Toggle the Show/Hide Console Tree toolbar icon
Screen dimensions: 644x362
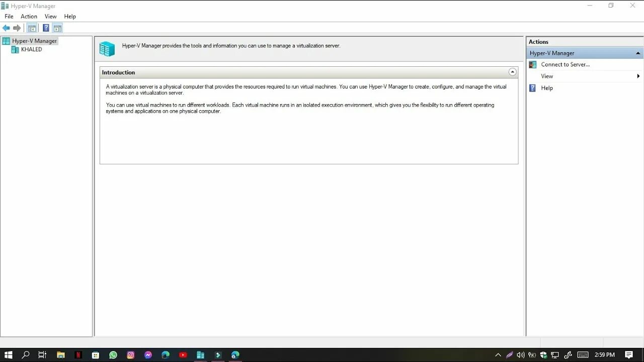tap(32, 28)
